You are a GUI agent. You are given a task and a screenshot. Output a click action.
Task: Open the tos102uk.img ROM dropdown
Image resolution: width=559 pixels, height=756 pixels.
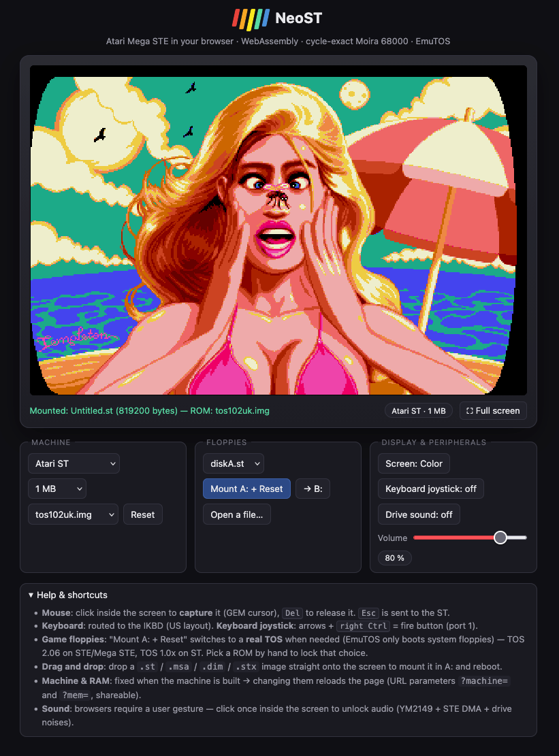coord(73,514)
